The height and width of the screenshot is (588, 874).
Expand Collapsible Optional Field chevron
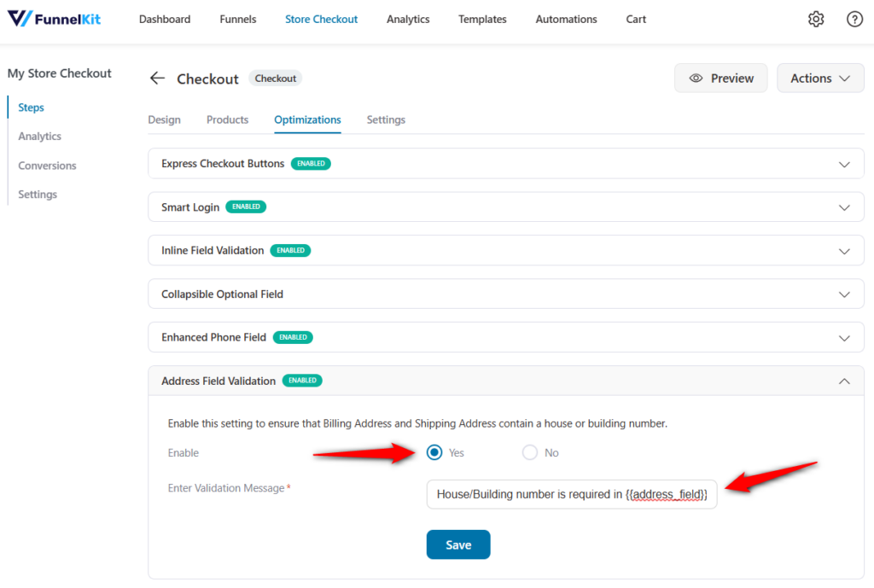click(844, 294)
